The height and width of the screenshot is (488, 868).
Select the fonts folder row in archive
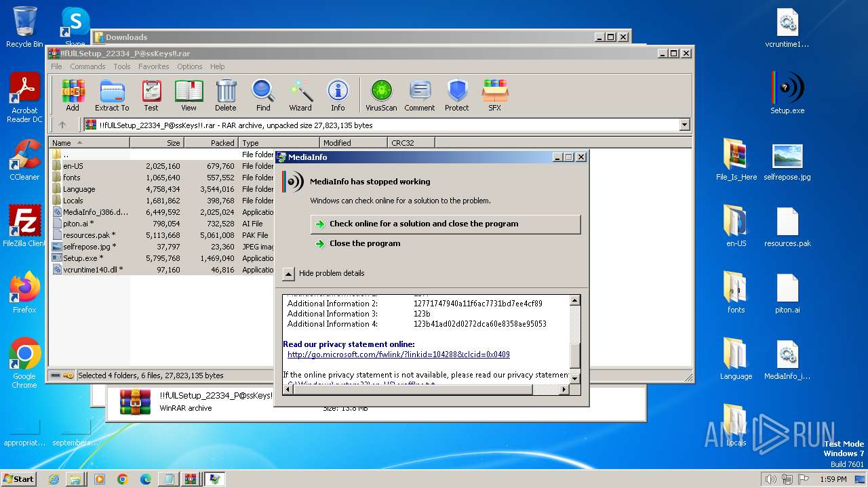click(x=161, y=178)
